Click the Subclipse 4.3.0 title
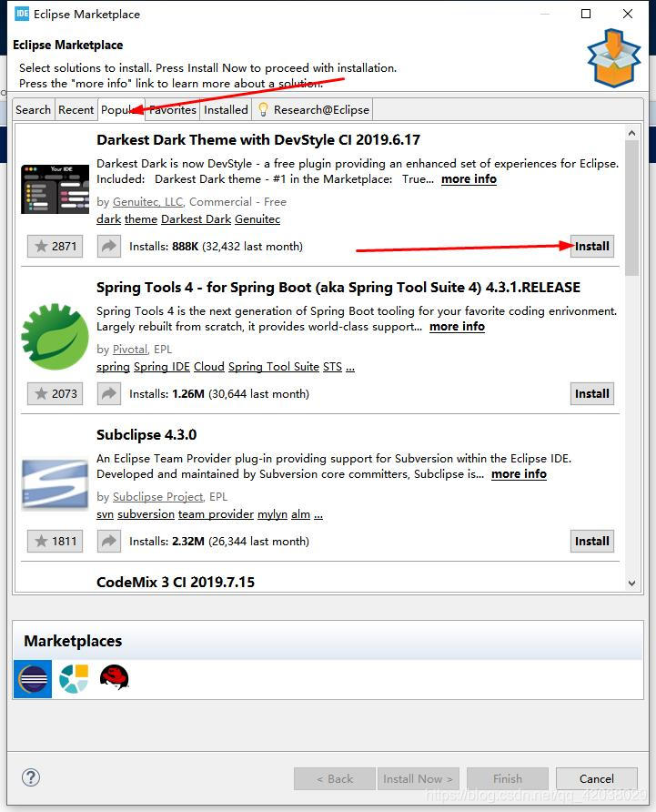656x812 pixels. tap(146, 434)
